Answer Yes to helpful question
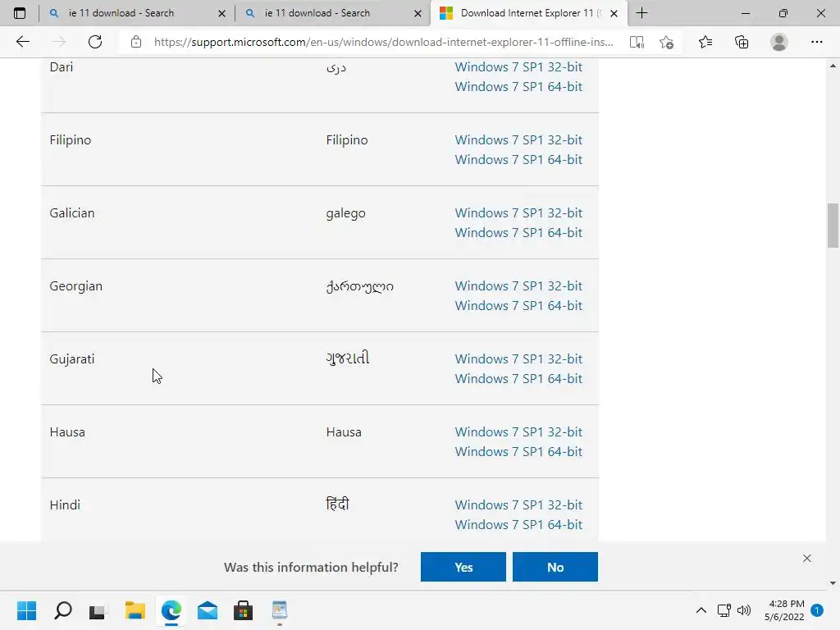Image resolution: width=840 pixels, height=630 pixels. click(x=463, y=567)
